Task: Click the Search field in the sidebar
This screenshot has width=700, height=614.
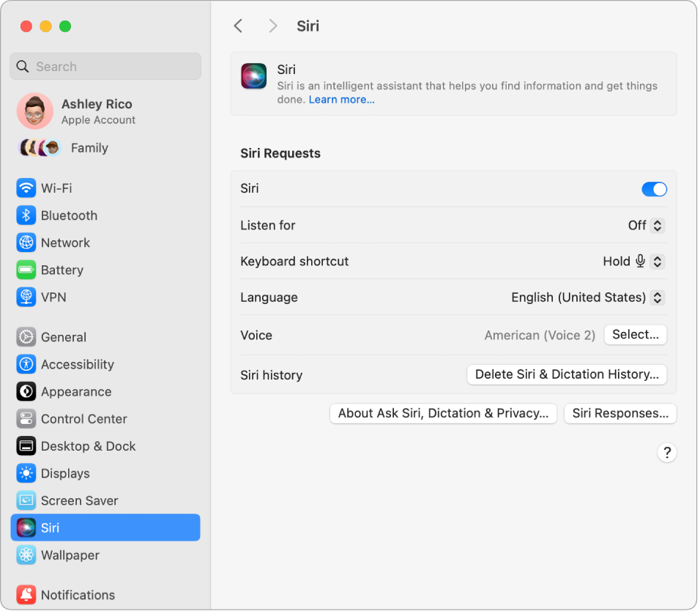Action: 105,66
